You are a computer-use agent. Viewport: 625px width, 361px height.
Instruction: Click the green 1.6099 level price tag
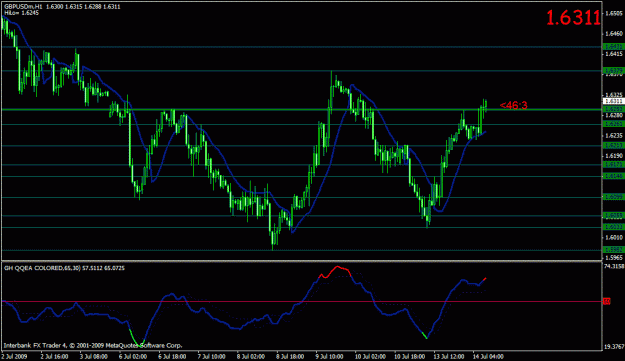(614, 197)
